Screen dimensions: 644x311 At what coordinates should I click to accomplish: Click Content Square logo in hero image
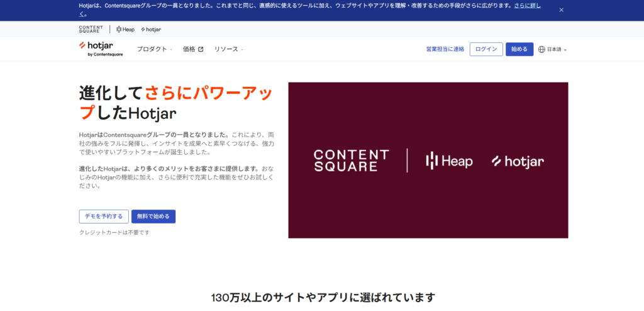351,161
